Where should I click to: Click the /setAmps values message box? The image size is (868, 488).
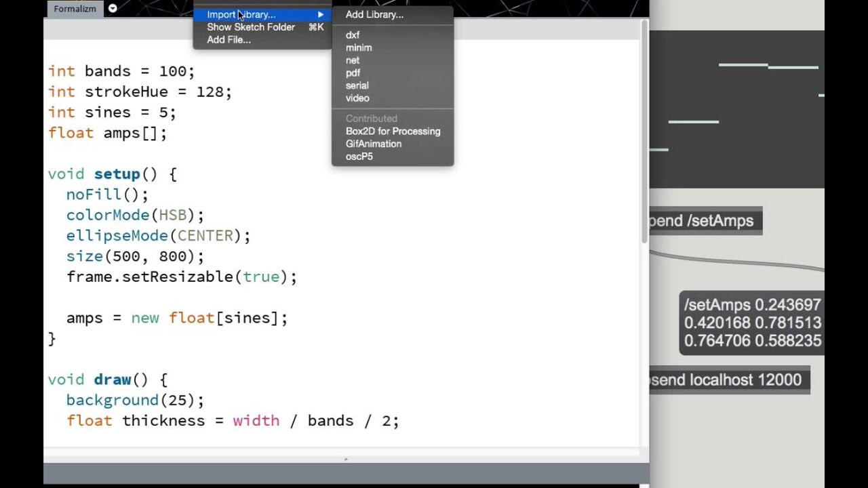pyautogui.click(x=752, y=323)
